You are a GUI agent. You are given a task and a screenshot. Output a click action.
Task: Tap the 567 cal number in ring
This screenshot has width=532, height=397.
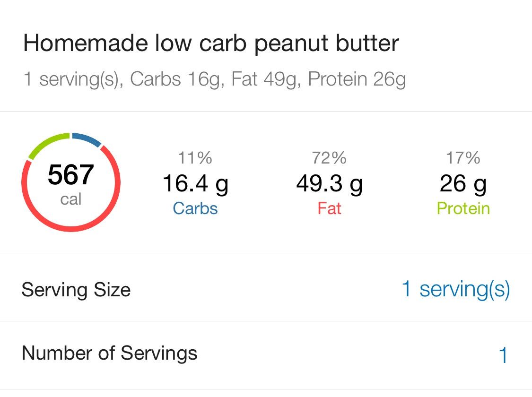[x=71, y=175]
